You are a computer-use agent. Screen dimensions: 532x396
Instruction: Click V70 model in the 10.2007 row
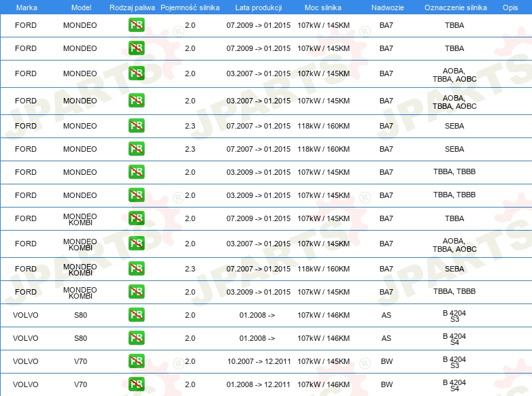pyautogui.click(x=80, y=361)
